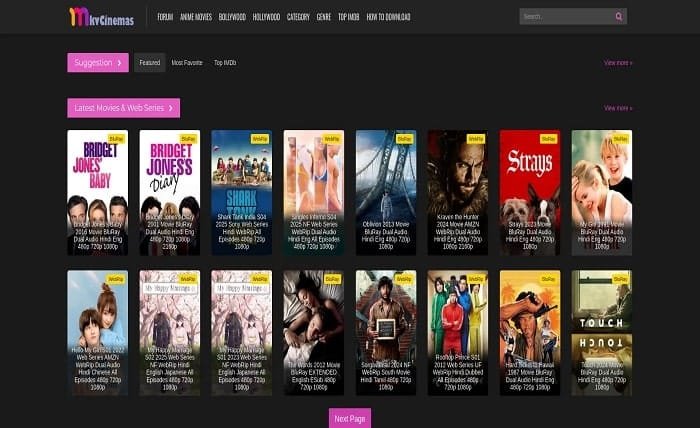Click BluRay badge on Bridget Jones's Baby
This screenshot has width=700, height=428.
click(x=116, y=139)
